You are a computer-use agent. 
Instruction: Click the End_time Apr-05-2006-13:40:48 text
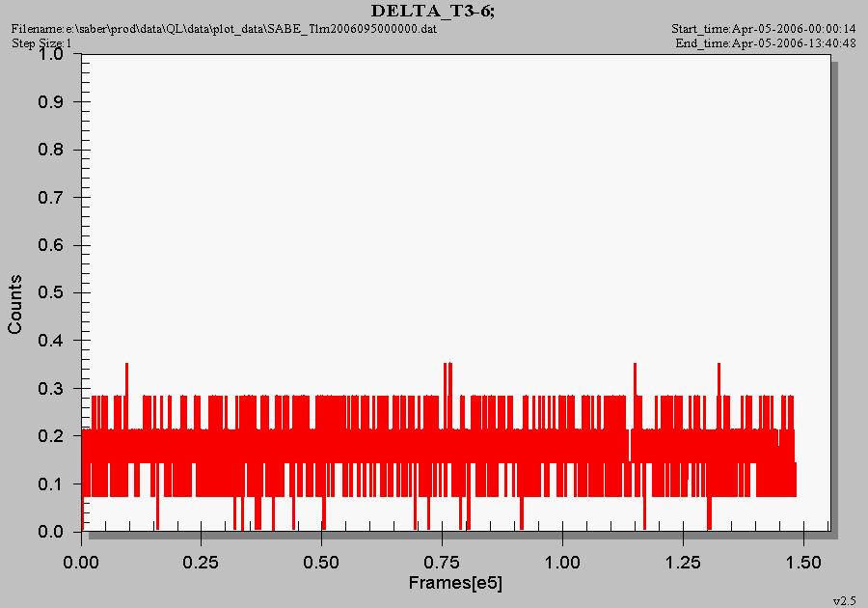[766, 43]
